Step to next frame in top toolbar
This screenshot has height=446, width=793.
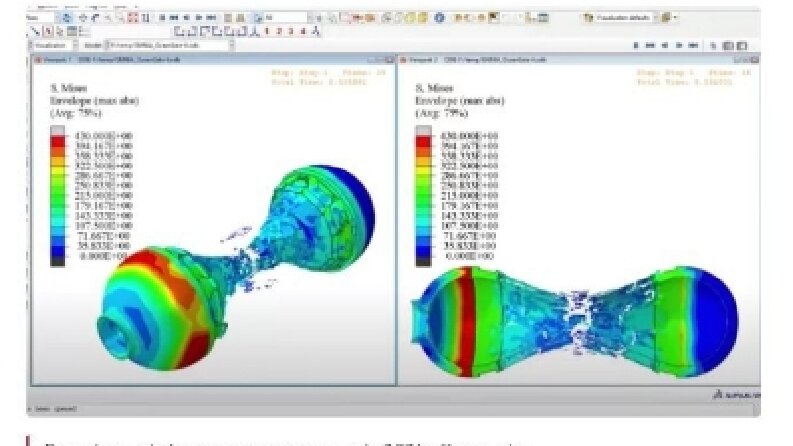[x=199, y=18]
